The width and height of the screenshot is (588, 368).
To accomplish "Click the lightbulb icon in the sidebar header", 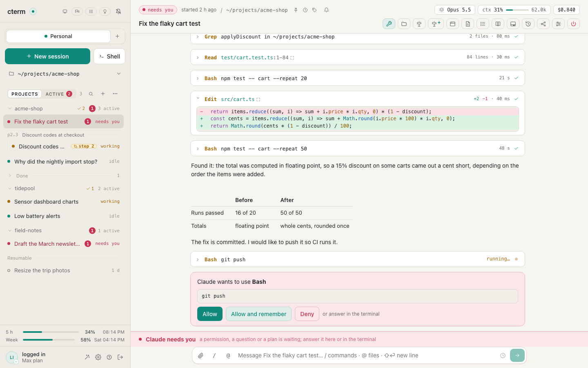I will 105,11.
